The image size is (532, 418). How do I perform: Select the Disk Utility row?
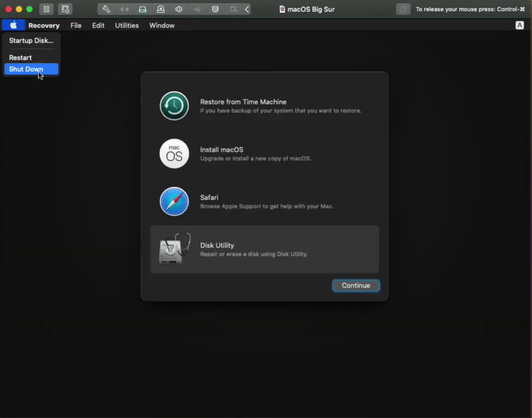coord(264,249)
